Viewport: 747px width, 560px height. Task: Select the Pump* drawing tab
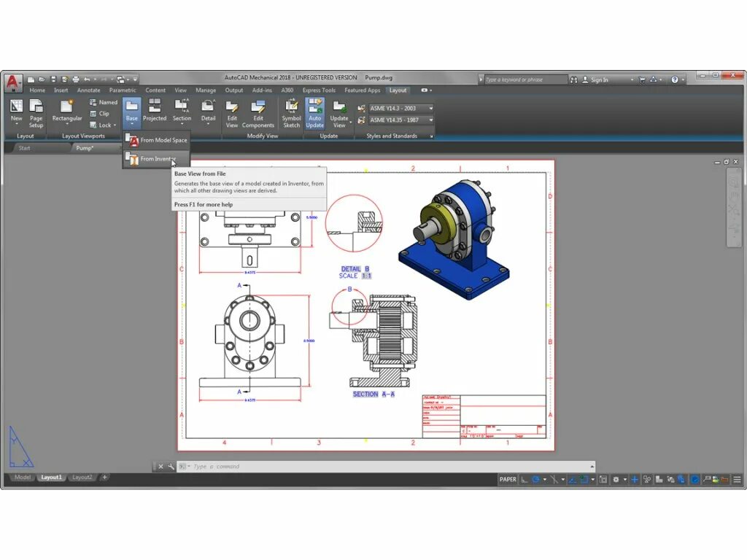(85, 148)
